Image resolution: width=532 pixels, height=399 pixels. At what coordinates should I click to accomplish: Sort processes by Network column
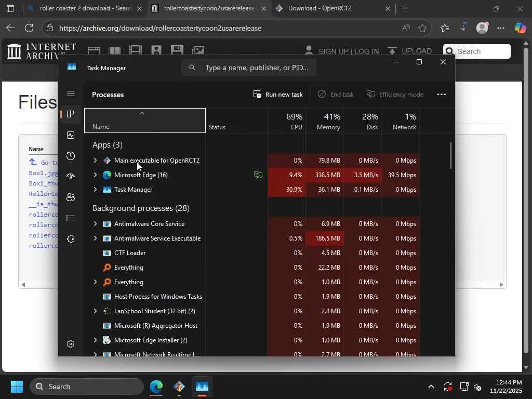click(401, 121)
